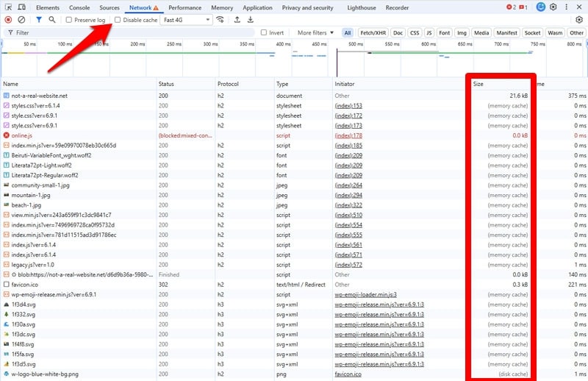Select the All filter type
The height and width of the screenshot is (381, 588).
pos(348,32)
